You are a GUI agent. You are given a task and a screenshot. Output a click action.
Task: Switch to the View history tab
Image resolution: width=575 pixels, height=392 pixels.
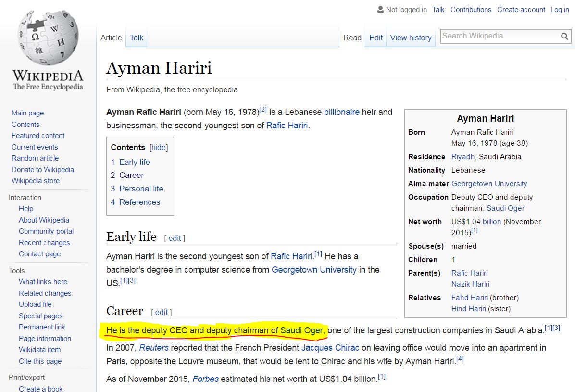tap(411, 38)
